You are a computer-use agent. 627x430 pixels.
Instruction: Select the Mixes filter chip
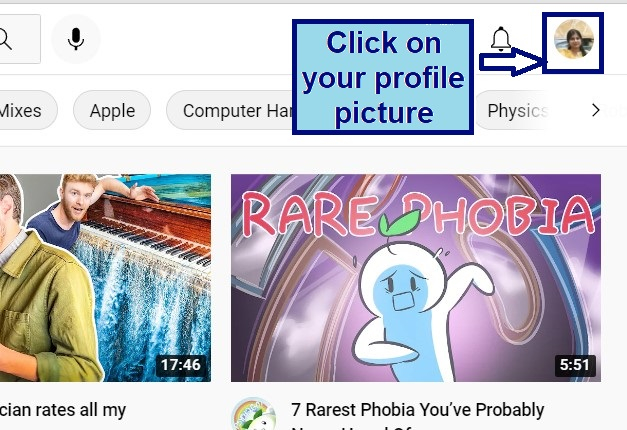coord(25,110)
